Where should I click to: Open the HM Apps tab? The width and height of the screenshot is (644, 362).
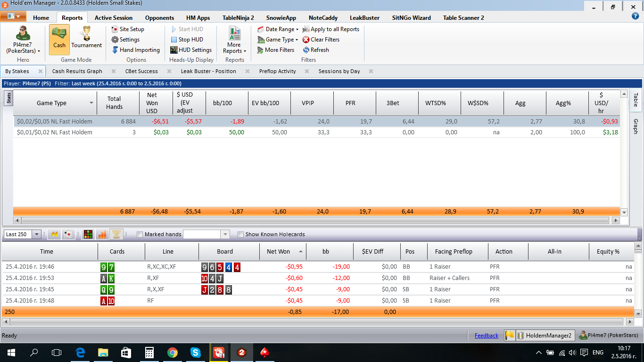click(198, 18)
